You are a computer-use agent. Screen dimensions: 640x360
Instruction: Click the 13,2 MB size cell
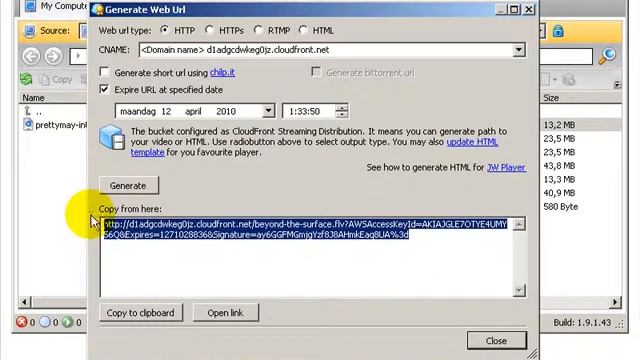(x=559, y=125)
